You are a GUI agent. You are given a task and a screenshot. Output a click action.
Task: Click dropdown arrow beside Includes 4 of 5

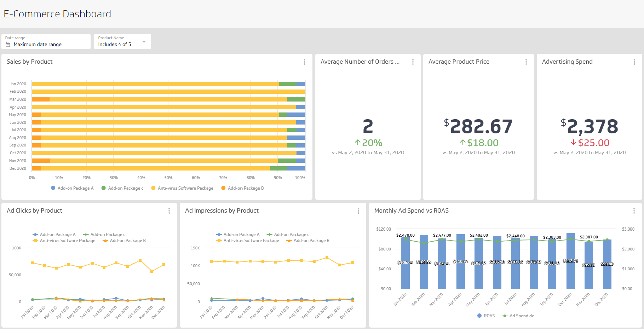(144, 41)
